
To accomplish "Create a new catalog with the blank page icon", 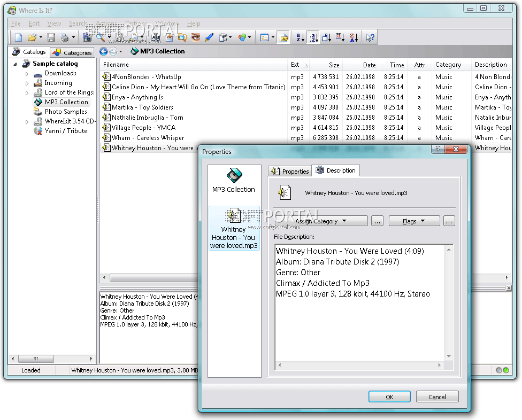I will pos(18,37).
